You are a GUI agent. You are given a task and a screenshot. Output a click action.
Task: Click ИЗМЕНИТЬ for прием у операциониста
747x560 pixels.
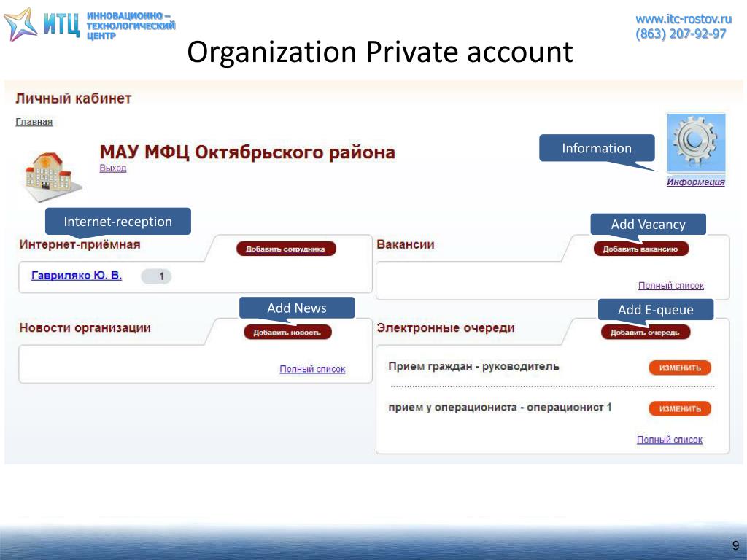tap(680, 408)
